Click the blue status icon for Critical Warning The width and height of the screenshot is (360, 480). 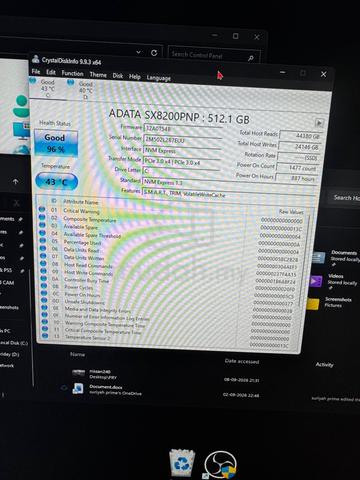tap(42, 209)
